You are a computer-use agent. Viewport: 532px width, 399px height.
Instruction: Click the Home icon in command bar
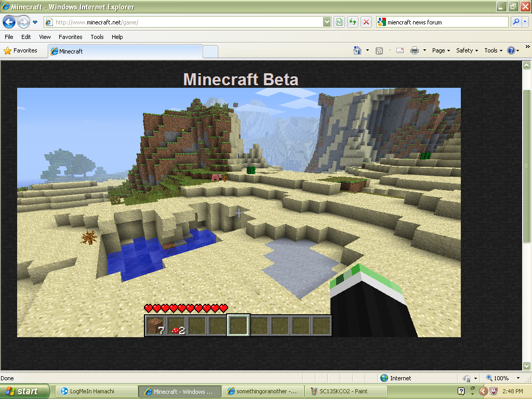[x=357, y=50]
